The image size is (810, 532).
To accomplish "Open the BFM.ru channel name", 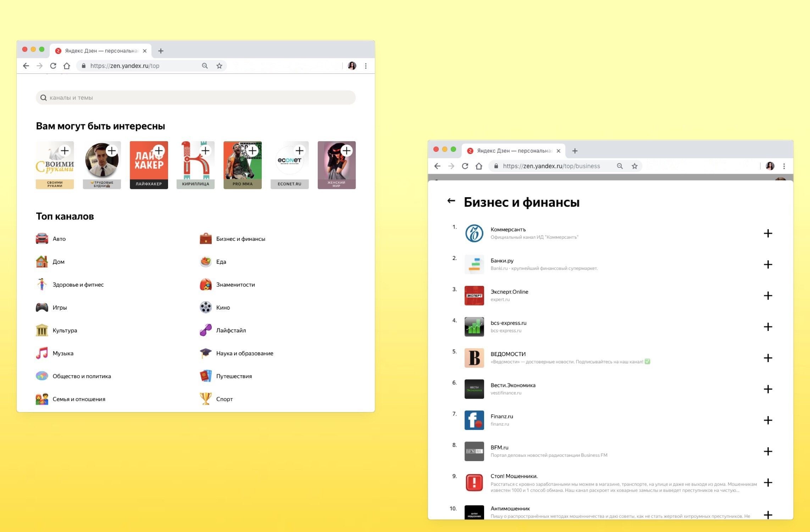I will pos(499,448).
